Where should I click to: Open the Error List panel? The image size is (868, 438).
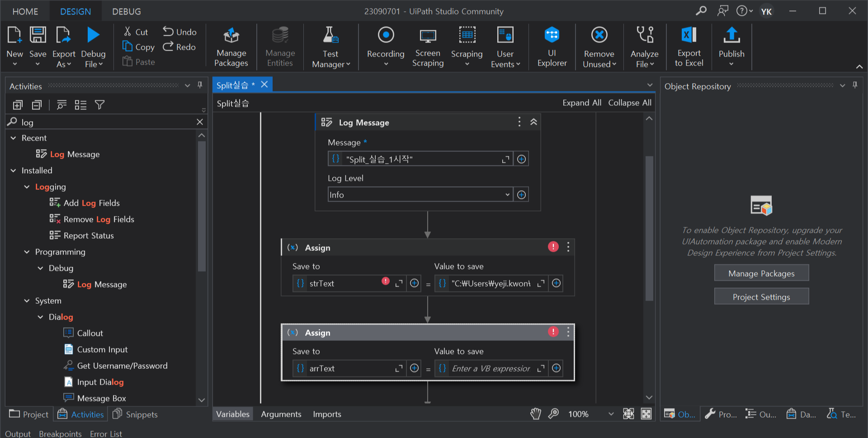tap(106, 433)
